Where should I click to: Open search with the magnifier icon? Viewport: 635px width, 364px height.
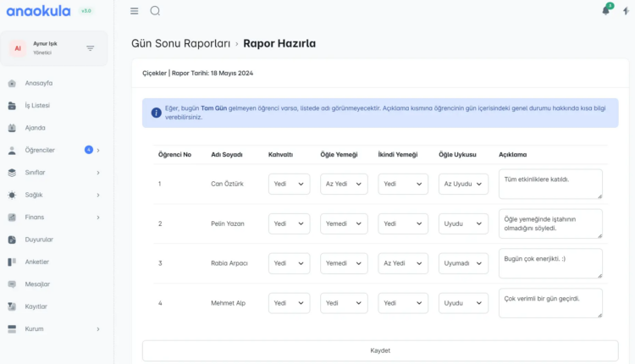click(155, 11)
